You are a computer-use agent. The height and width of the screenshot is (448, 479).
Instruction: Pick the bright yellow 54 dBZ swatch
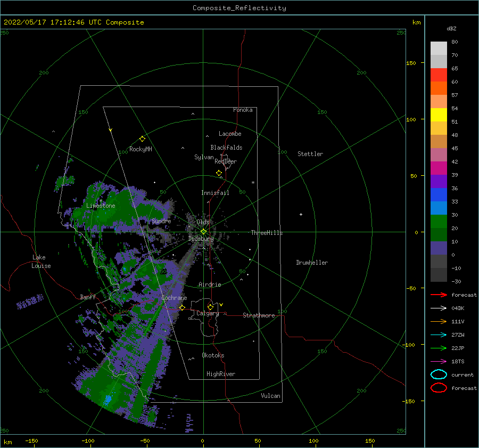(x=439, y=115)
